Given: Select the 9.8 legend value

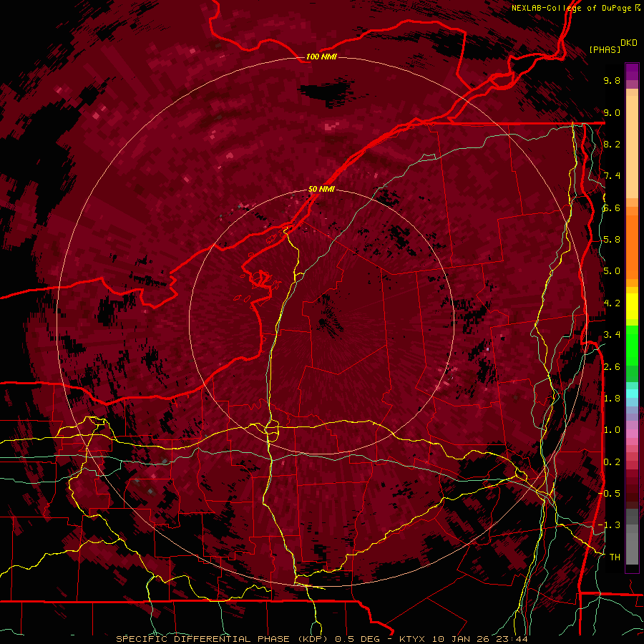Looking at the screenshot, I should tap(612, 80).
